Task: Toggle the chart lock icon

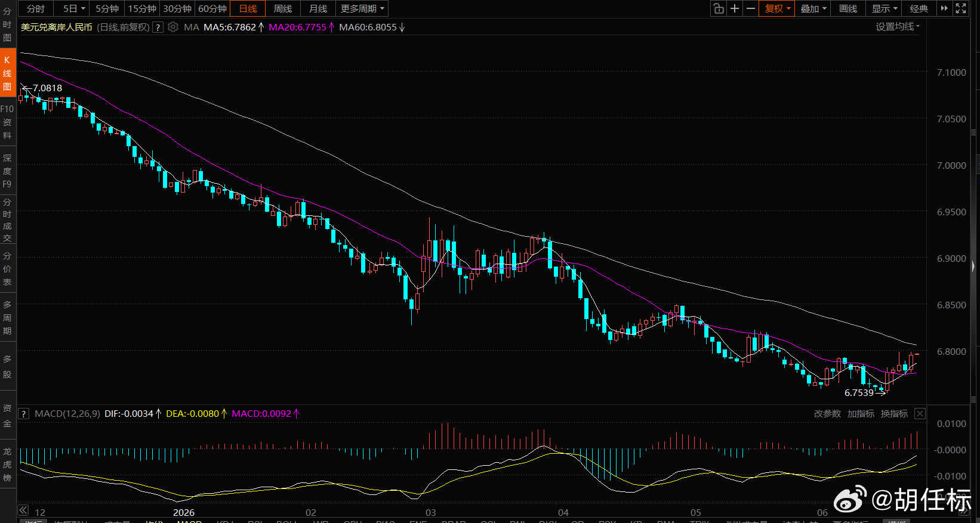Action: tap(719, 8)
